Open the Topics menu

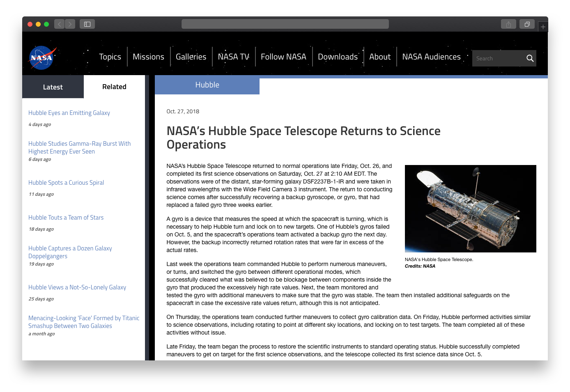(110, 57)
